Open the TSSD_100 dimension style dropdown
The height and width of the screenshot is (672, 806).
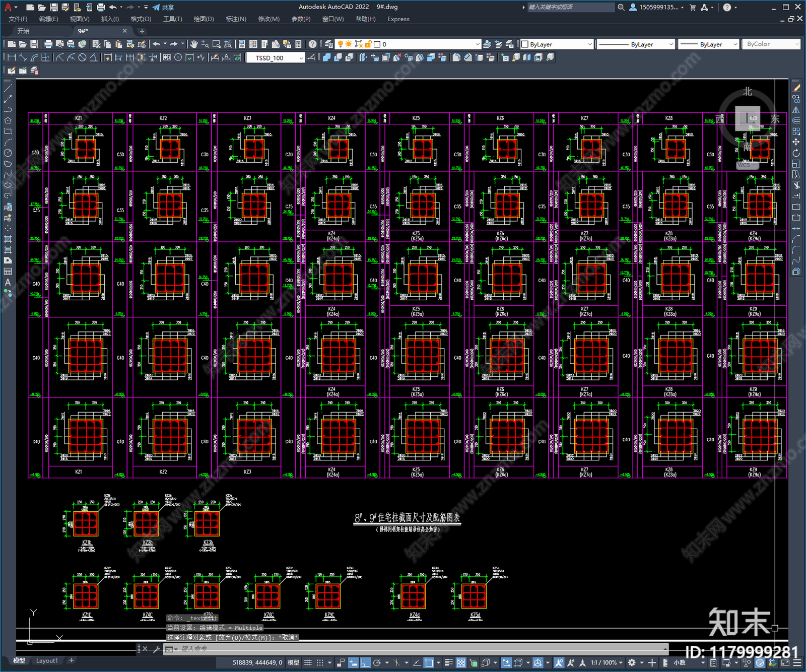[x=276, y=58]
